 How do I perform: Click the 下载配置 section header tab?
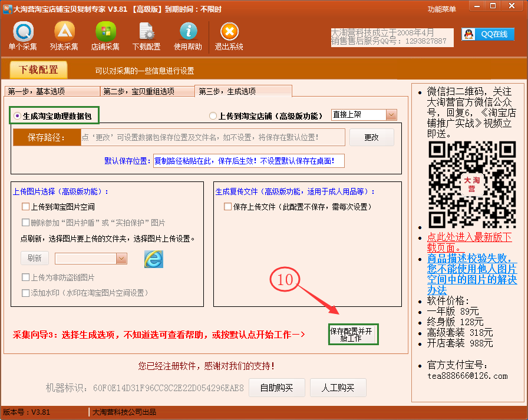pyautogui.click(x=38, y=70)
